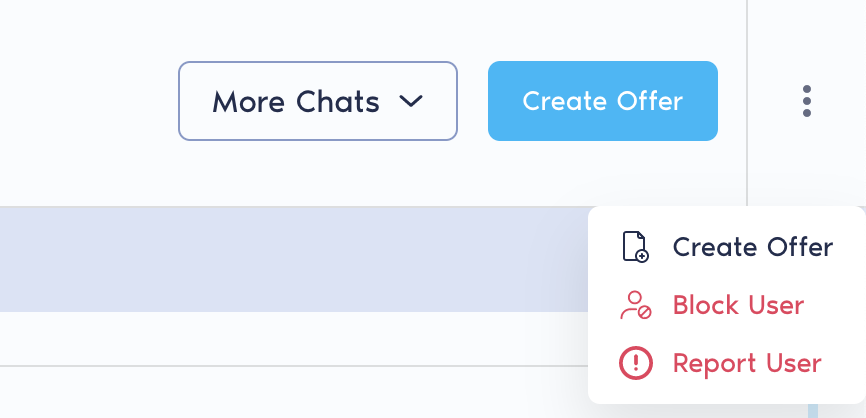Open the More Chats dropdown
The height and width of the screenshot is (418, 866).
(317, 101)
